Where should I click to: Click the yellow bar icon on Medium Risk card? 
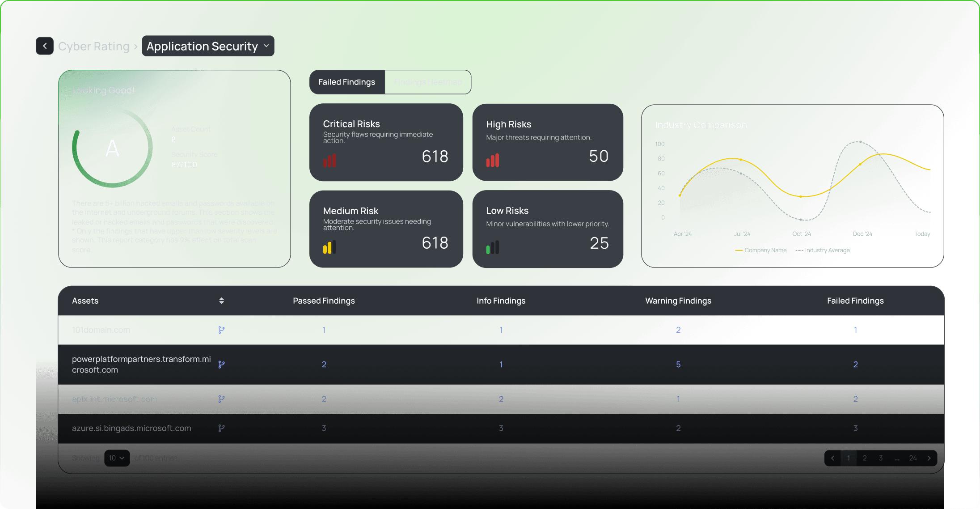point(329,247)
